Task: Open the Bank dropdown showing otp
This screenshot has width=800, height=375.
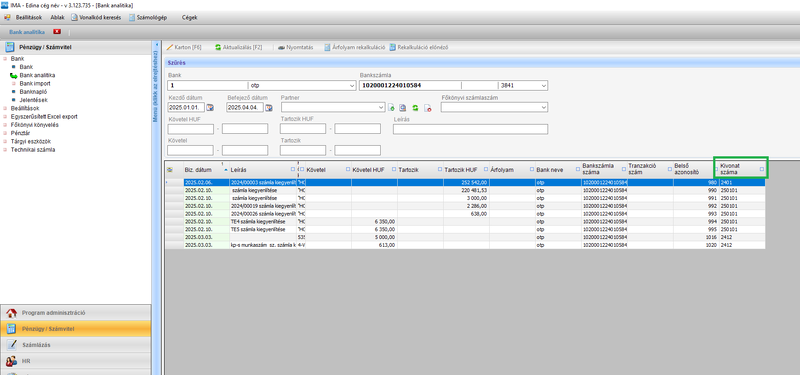Action: (352, 86)
